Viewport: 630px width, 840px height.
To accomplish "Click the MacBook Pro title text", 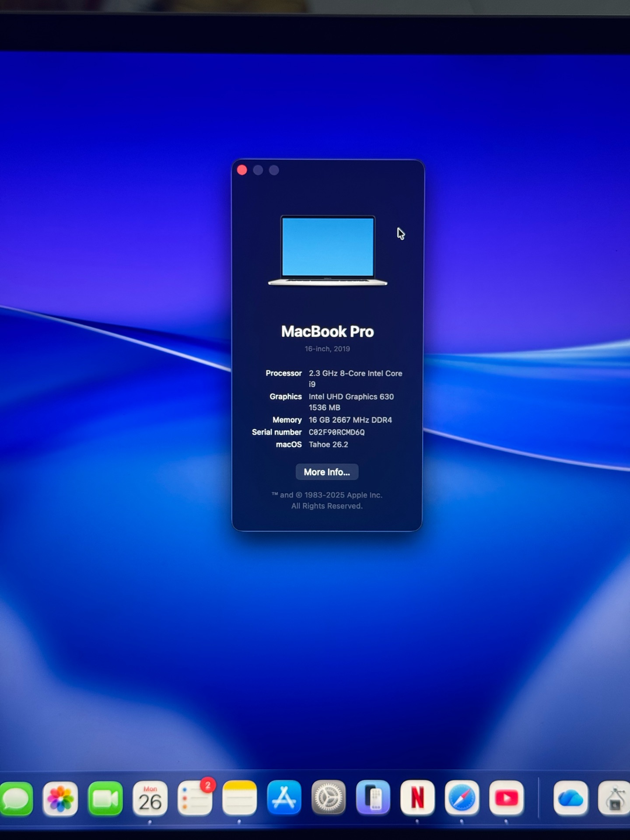I will [x=327, y=332].
